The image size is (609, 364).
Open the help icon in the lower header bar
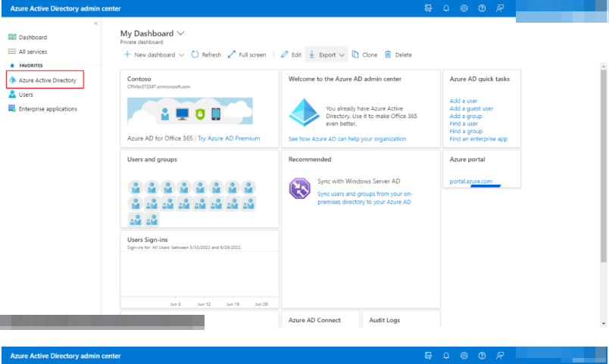pyautogui.click(x=482, y=356)
